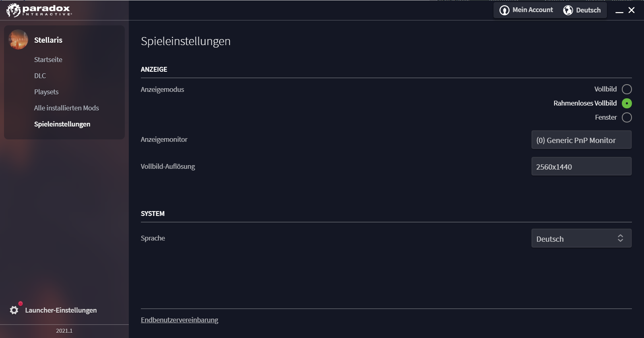Open Playsets page
The height and width of the screenshot is (338, 644).
pos(46,92)
